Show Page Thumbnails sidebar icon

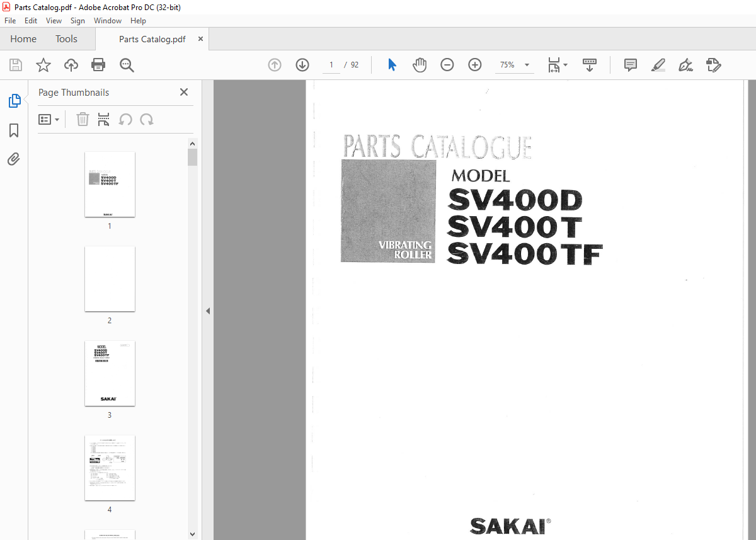14,101
